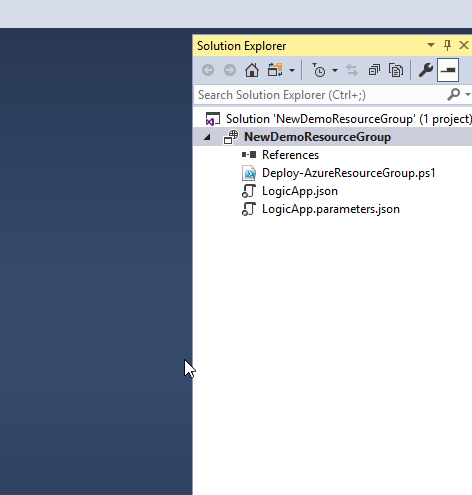Toggle Show All Files button

pyautogui.click(x=396, y=70)
